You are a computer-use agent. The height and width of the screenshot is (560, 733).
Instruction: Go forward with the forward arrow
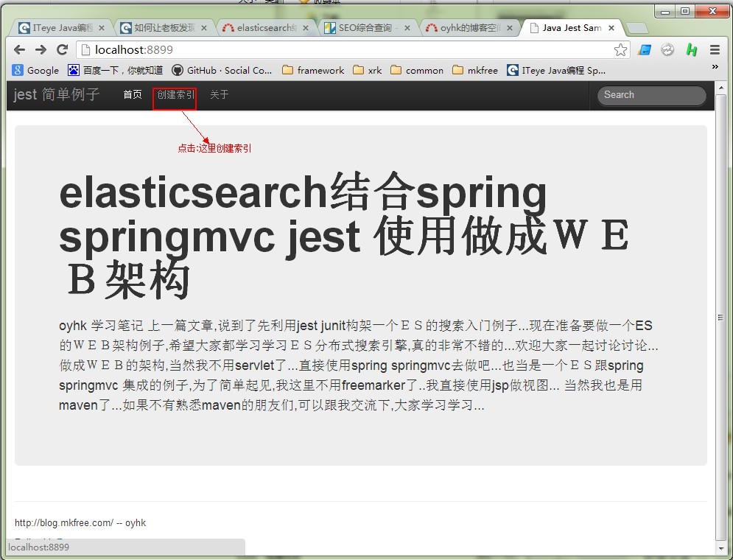coord(41,49)
